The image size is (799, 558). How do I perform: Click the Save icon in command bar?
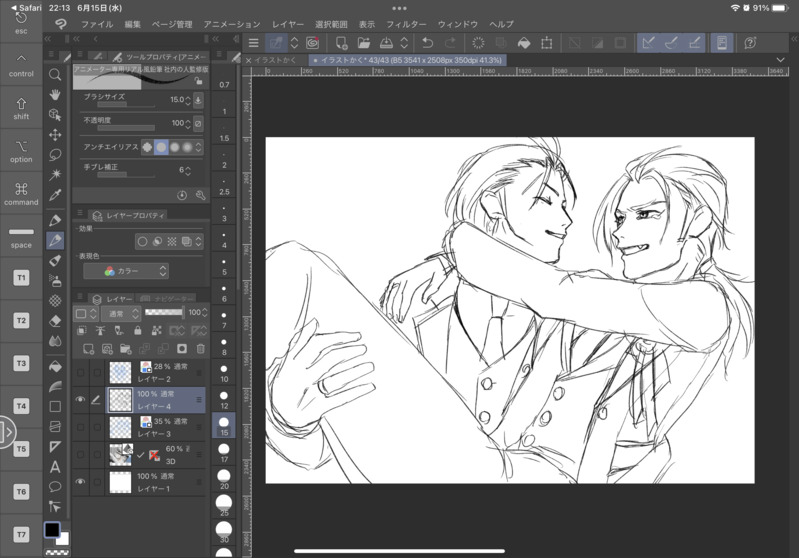pyautogui.click(x=386, y=43)
